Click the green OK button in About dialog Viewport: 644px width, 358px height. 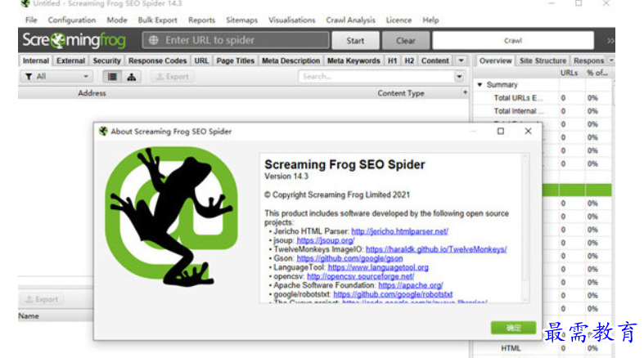click(x=513, y=328)
